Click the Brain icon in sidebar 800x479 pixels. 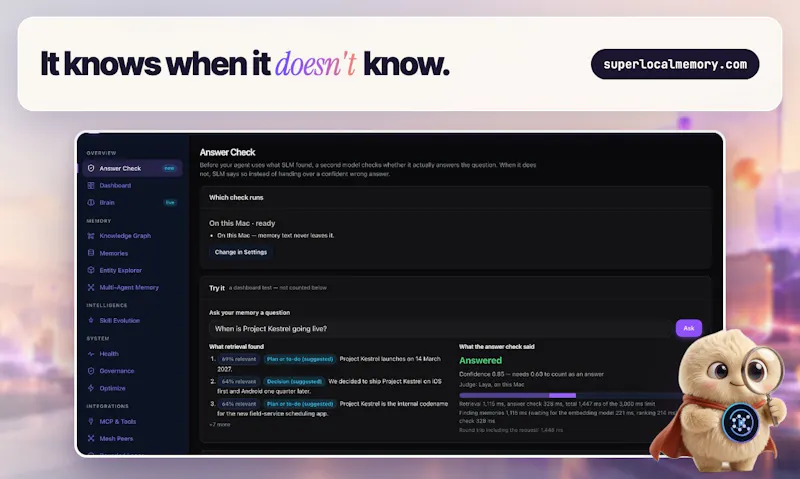click(91, 203)
